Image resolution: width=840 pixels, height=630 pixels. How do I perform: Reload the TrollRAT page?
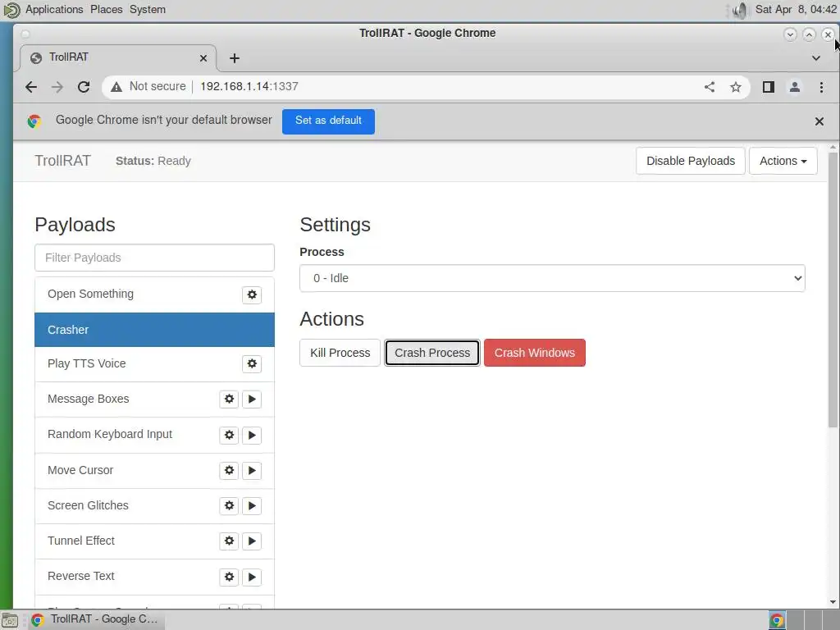[84, 87]
